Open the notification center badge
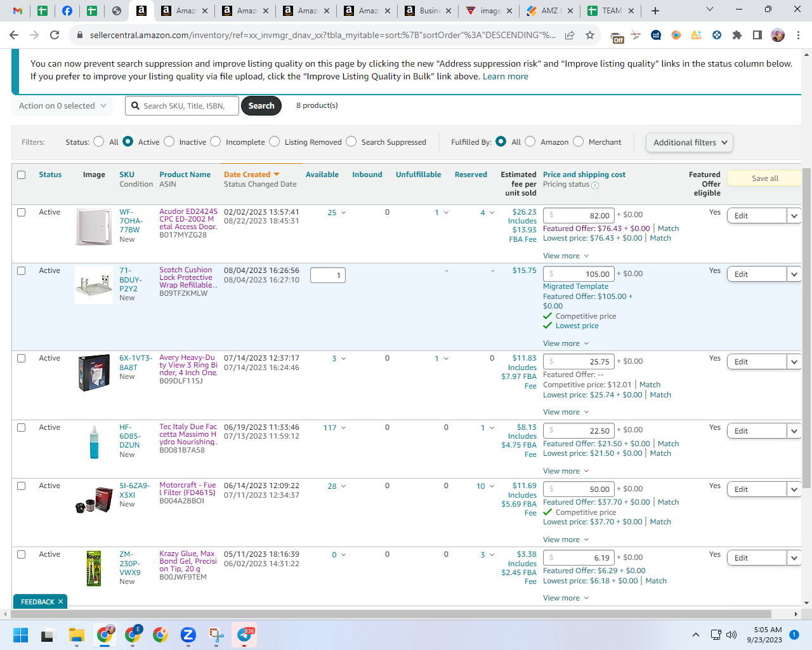This screenshot has height=650, width=812. pos(794,635)
